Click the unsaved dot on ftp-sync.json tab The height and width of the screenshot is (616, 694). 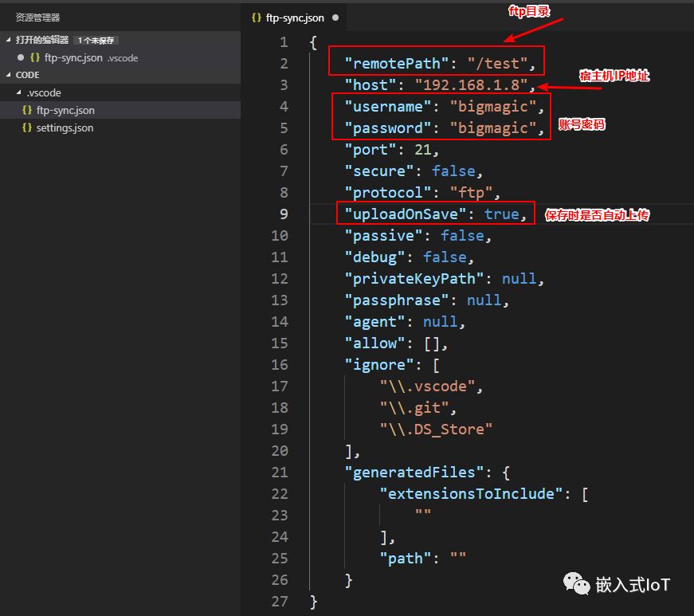(335, 17)
